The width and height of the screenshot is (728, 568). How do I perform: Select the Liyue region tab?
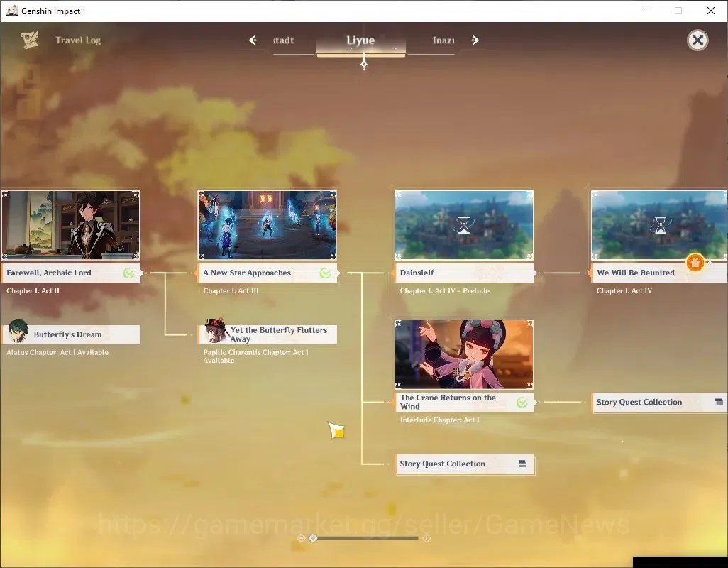coord(360,40)
